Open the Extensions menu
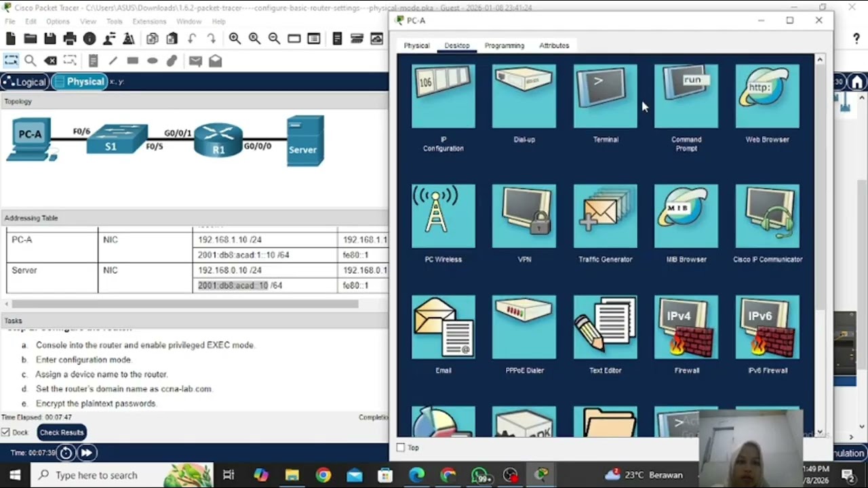The width and height of the screenshot is (868, 488). click(x=149, y=22)
